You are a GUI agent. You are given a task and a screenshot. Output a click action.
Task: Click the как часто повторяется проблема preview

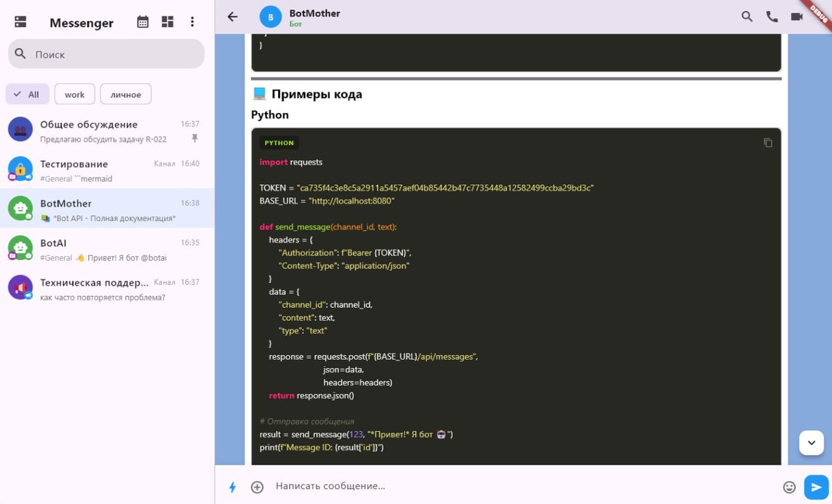(x=103, y=297)
